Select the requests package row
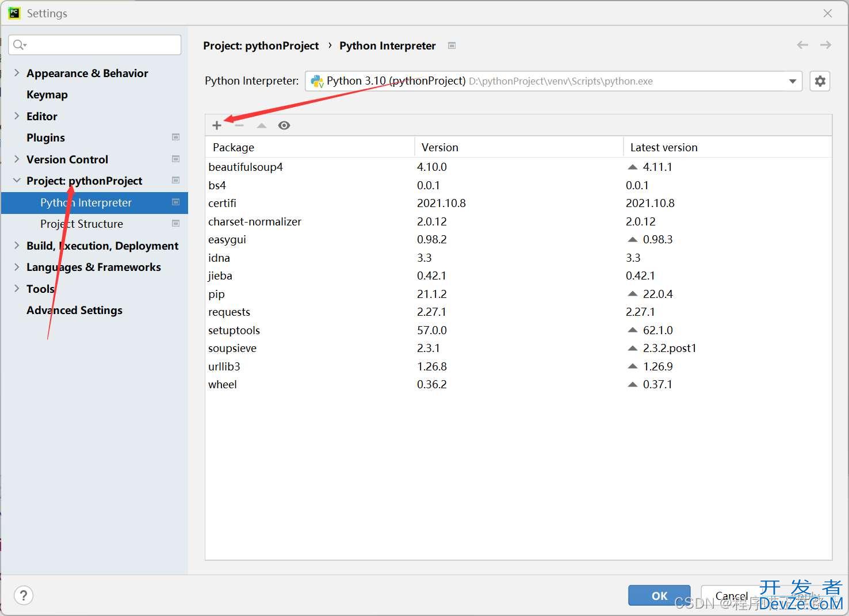 (518, 312)
